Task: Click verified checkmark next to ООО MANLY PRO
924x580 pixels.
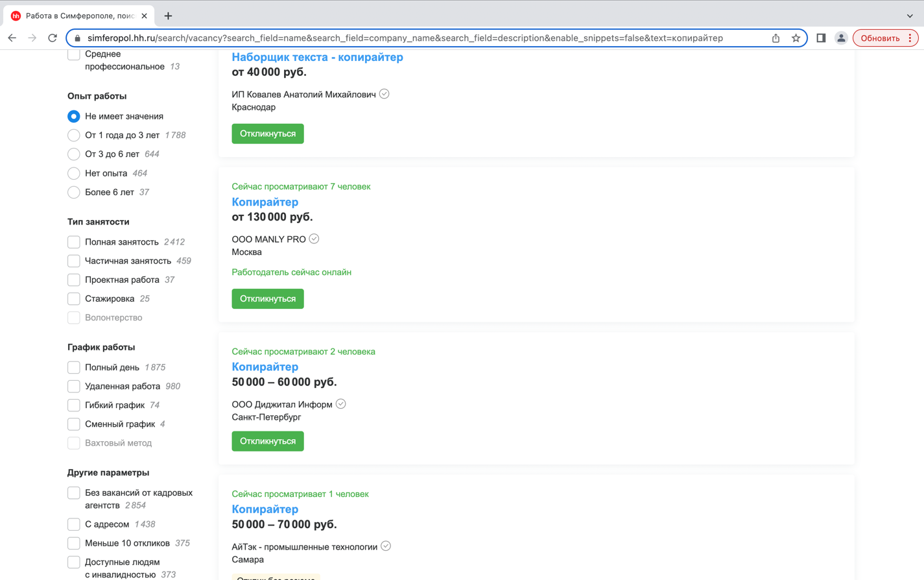Action: pos(314,239)
